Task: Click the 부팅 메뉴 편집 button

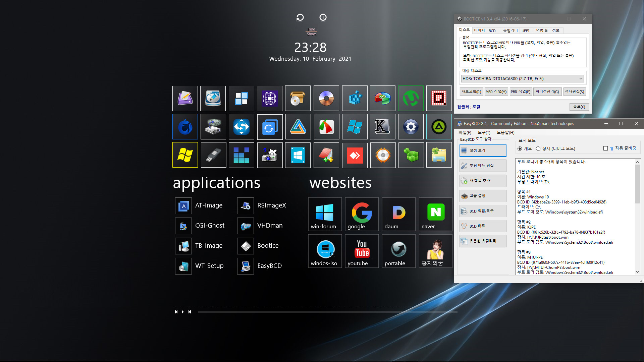Action: click(x=483, y=166)
